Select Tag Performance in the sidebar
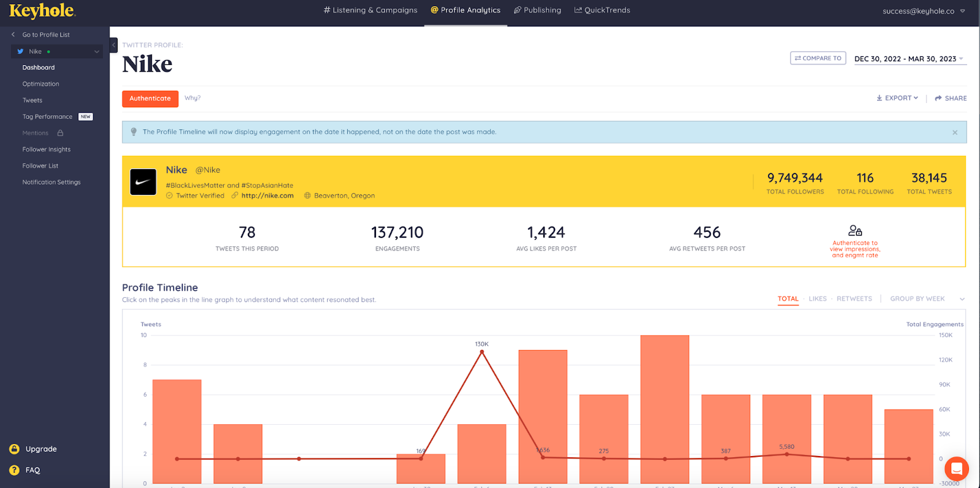 pos(48,116)
